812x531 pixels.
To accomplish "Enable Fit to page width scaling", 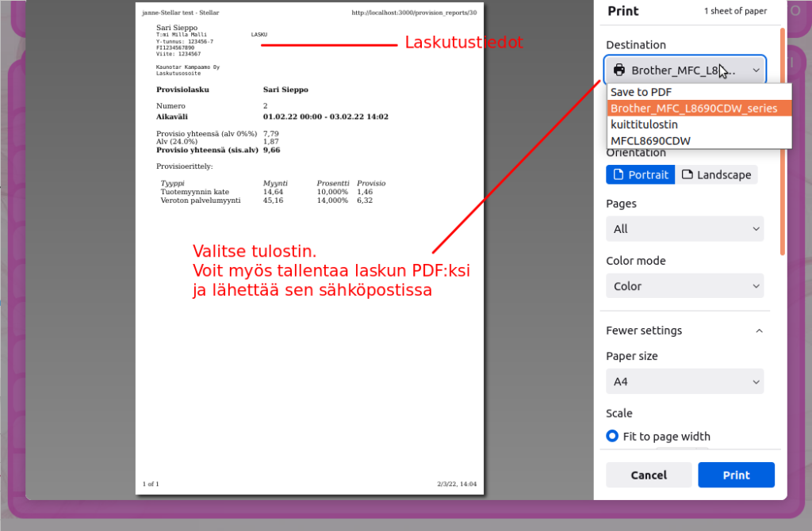I will pos(612,436).
